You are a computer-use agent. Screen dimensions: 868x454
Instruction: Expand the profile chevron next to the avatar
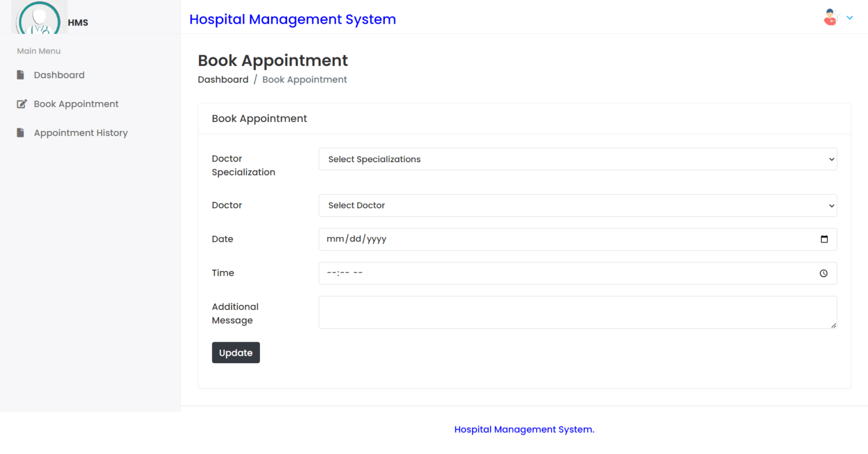pyautogui.click(x=849, y=18)
